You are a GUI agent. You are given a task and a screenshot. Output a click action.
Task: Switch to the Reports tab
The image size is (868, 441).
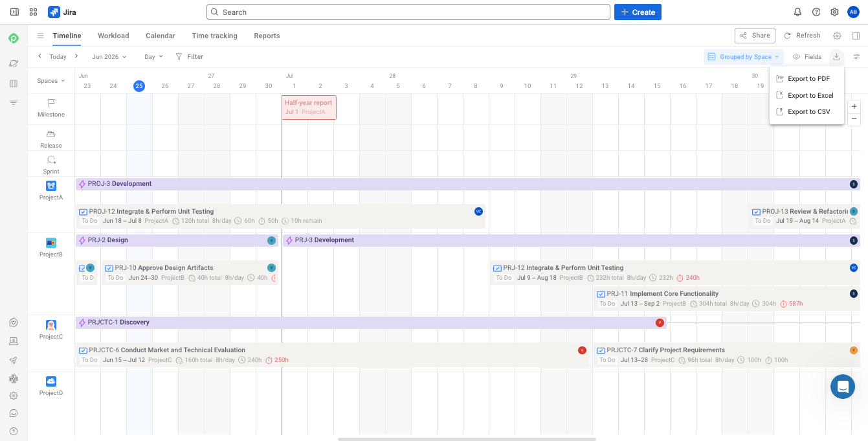(x=267, y=36)
